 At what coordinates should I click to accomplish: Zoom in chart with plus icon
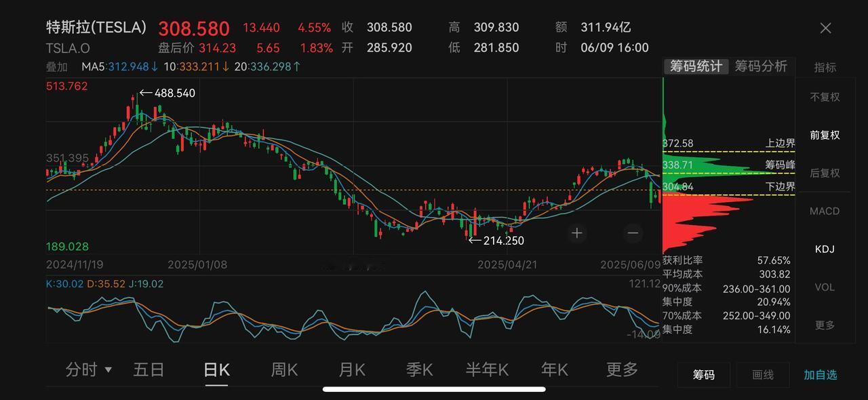click(x=576, y=233)
